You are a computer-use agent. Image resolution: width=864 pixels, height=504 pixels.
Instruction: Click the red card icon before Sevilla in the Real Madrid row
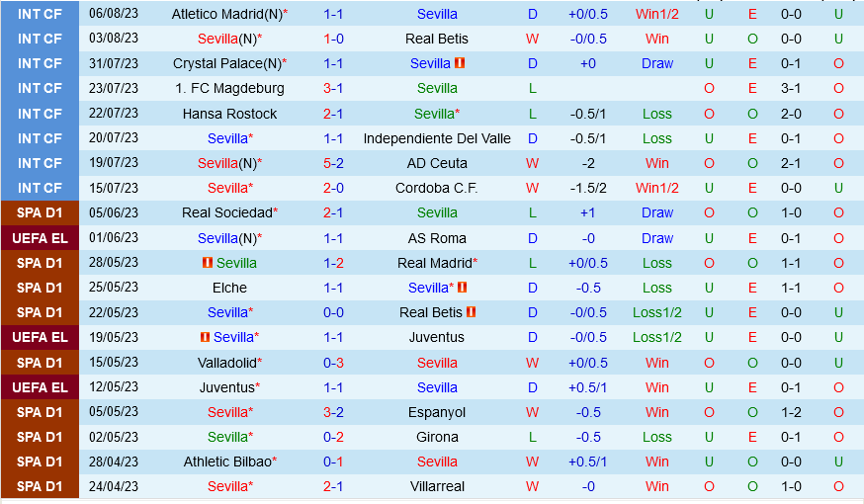[207, 263]
